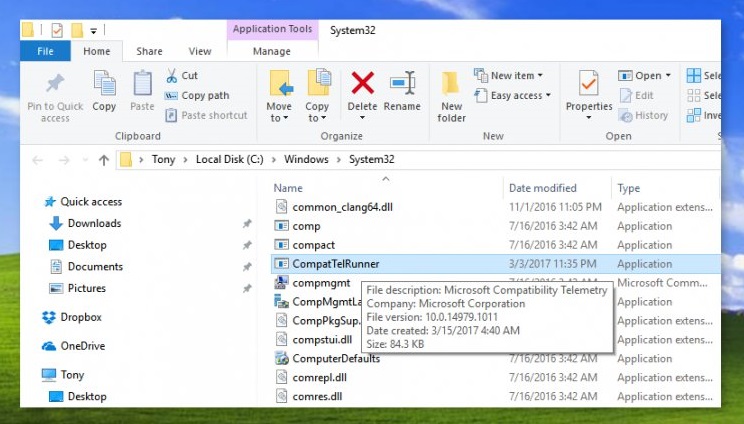
Task: Click the Application Tools contextual tab header
Action: (x=272, y=29)
